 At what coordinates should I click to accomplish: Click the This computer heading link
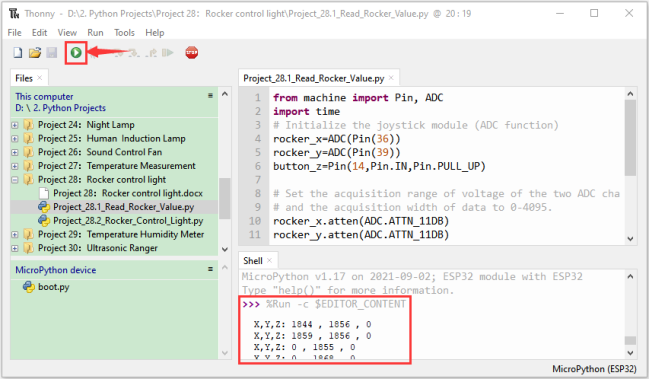(44, 96)
